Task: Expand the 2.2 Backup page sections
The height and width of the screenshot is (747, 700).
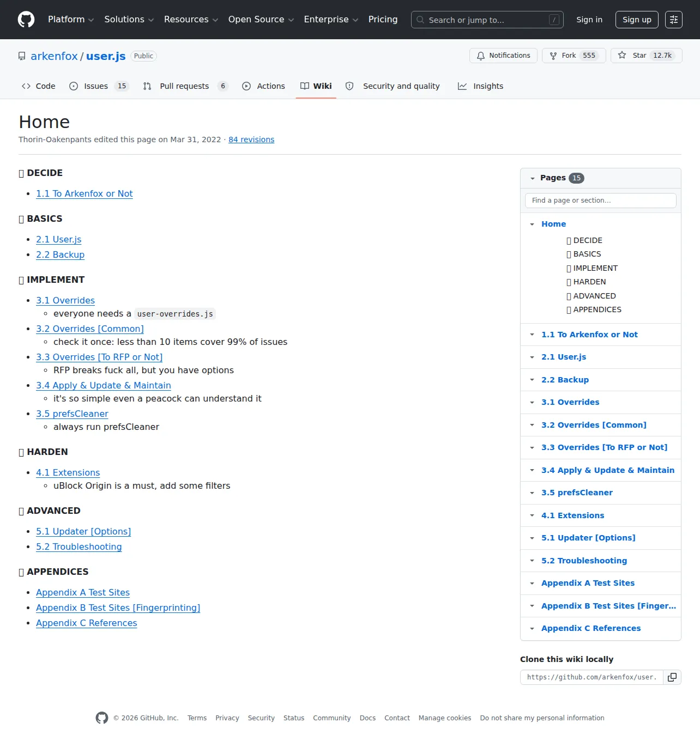Action: (532, 380)
